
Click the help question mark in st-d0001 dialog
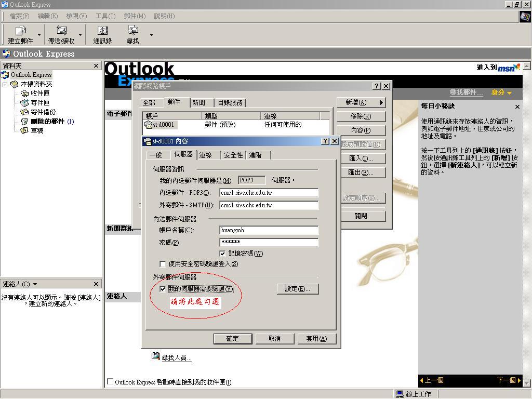tap(325, 141)
